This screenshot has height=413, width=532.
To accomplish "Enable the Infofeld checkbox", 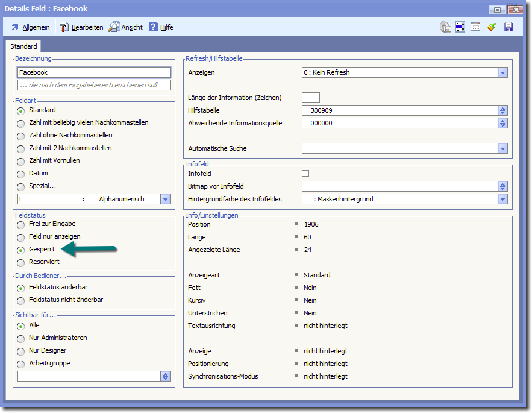I will click(305, 174).
